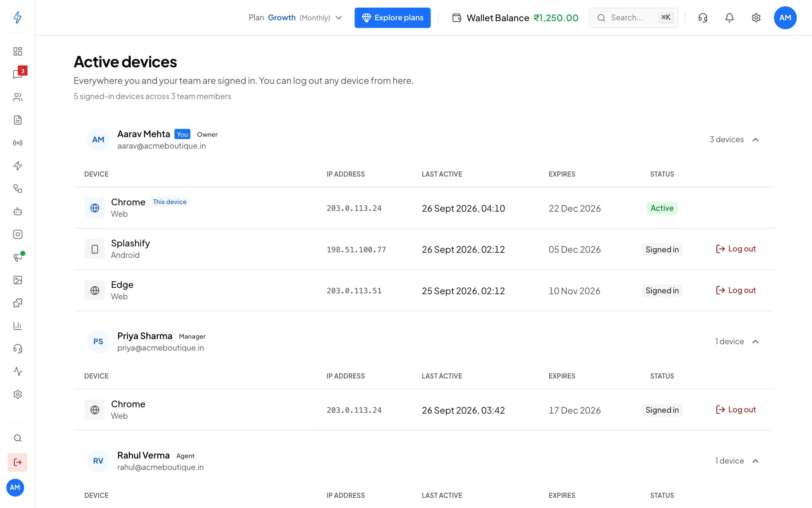Open the notifications bell icon

[730, 18]
